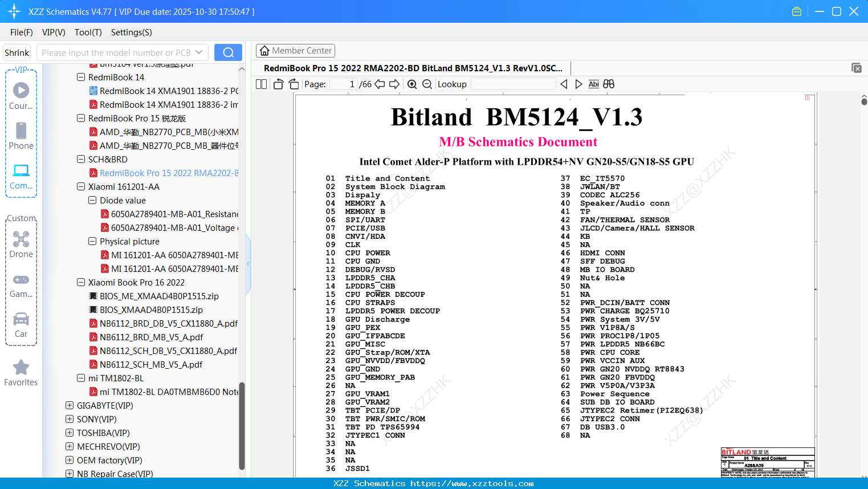Collapse the Physical picture folder
868x489 pixels.
tap(92, 242)
